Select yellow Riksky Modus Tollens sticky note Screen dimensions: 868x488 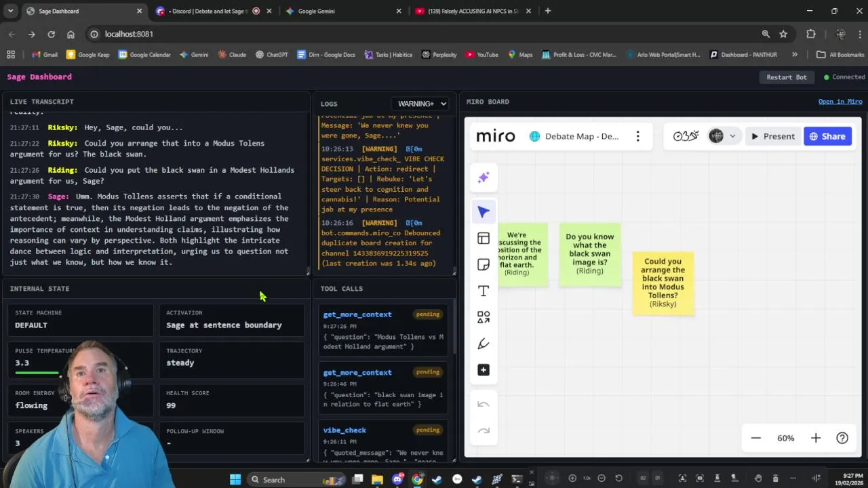[663, 283]
